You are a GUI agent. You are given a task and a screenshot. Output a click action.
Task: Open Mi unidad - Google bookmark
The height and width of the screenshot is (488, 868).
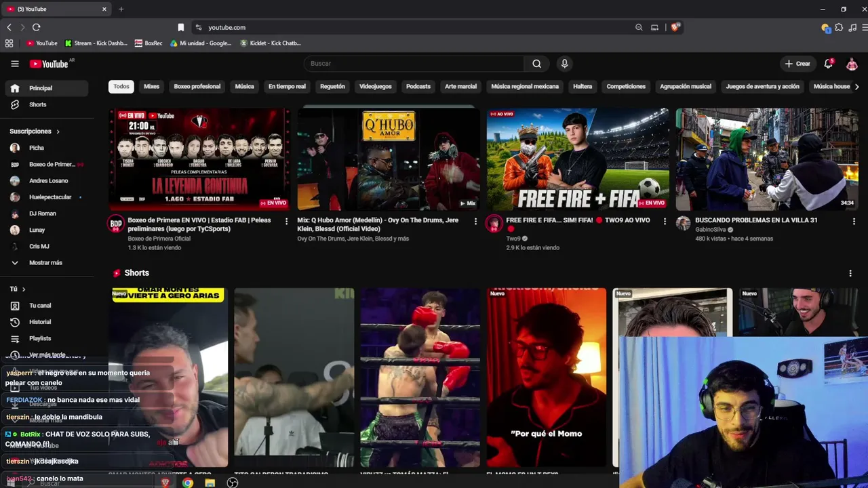click(x=201, y=43)
